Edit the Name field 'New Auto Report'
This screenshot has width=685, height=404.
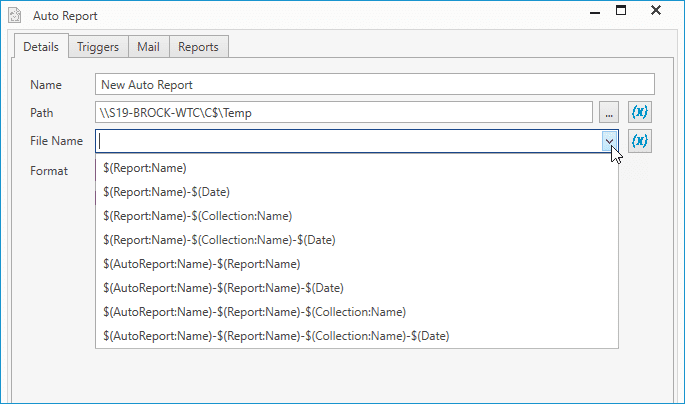374,84
